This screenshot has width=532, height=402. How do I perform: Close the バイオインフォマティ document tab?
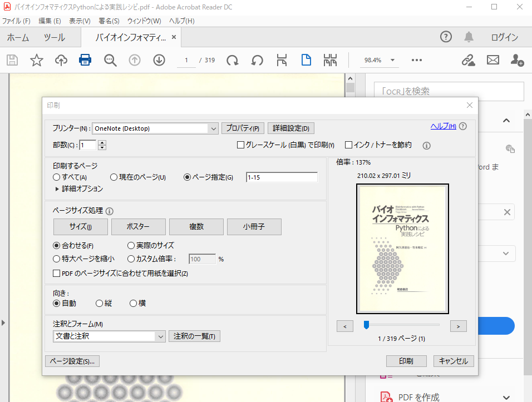(x=174, y=37)
